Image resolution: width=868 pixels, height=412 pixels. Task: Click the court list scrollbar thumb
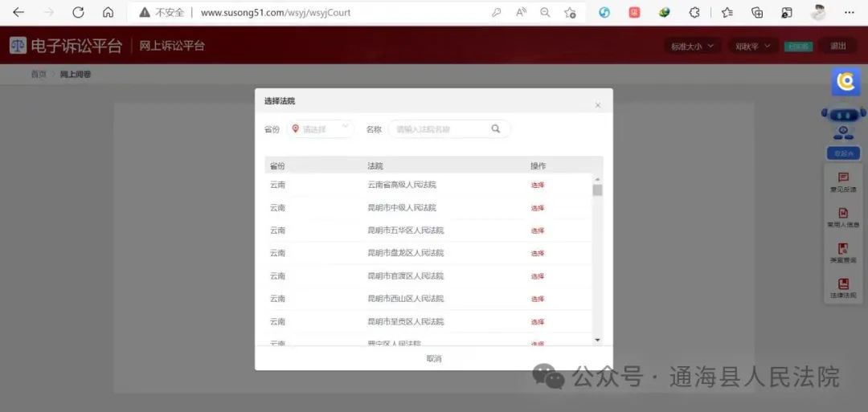597,190
